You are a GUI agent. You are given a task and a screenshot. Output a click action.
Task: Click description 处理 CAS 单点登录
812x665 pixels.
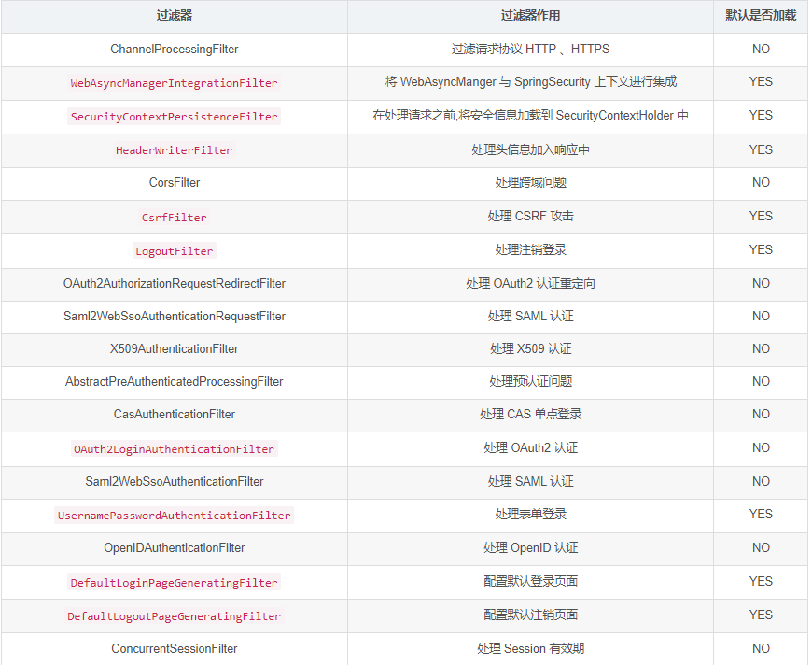coord(530,414)
